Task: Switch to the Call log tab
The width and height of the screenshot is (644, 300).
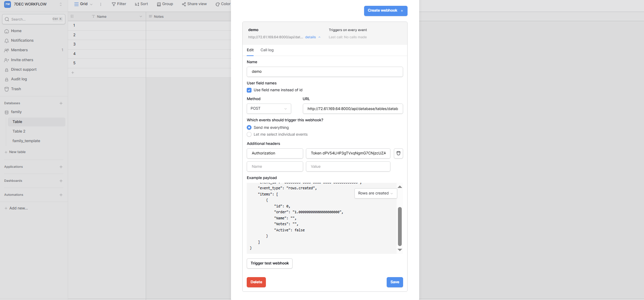Action: point(267,50)
